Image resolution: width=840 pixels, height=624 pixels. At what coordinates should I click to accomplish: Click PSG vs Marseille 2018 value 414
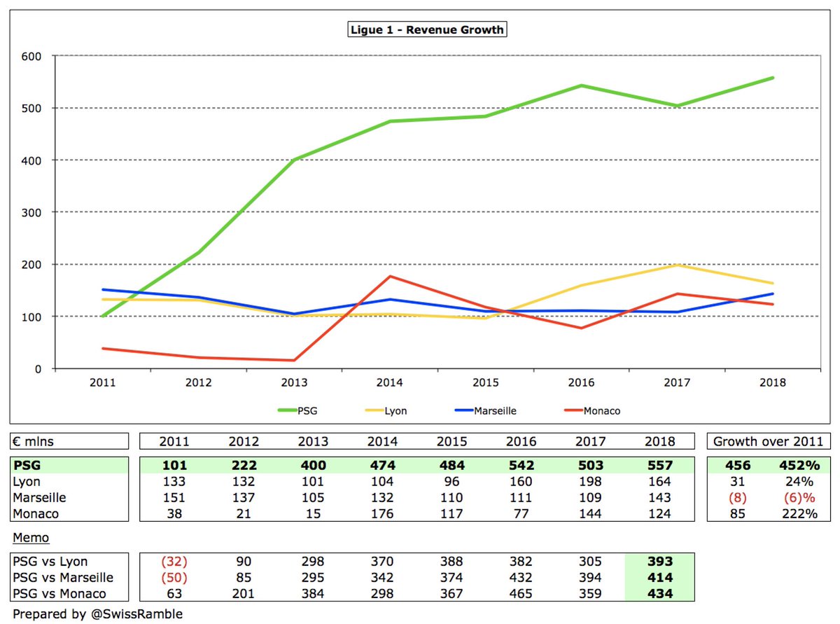(659, 578)
